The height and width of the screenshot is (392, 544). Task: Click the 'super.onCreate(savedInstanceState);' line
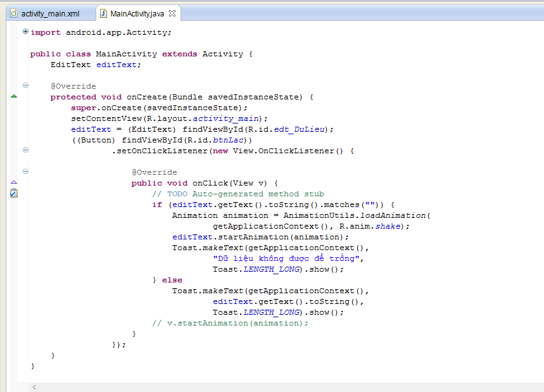click(159, 108)
